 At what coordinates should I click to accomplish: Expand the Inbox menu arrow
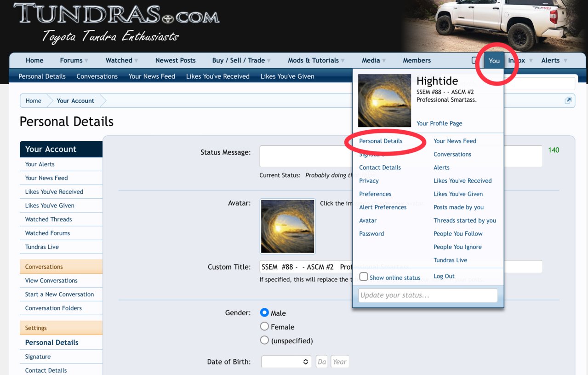point(531,61)
